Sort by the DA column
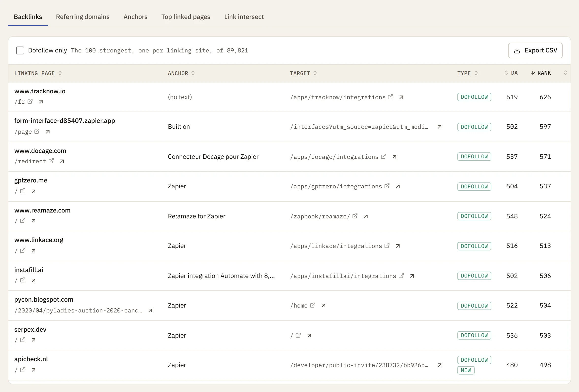579x392 pixels. pyautogui.click(x=511, y=73)
